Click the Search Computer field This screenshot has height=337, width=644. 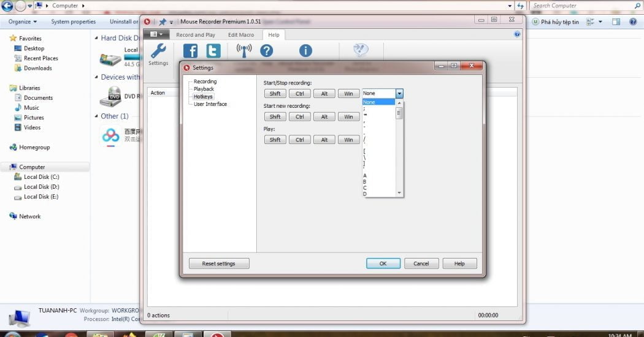(x=585, y=6)
